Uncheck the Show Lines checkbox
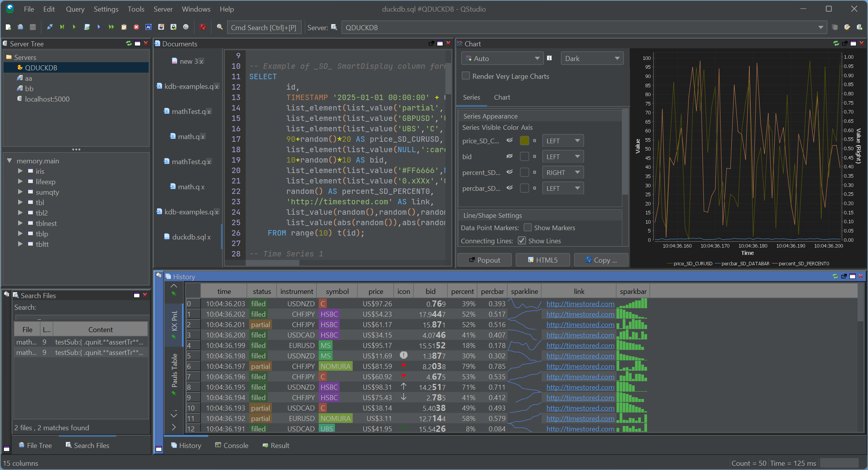The image size is (868, 470). point(522,241)
